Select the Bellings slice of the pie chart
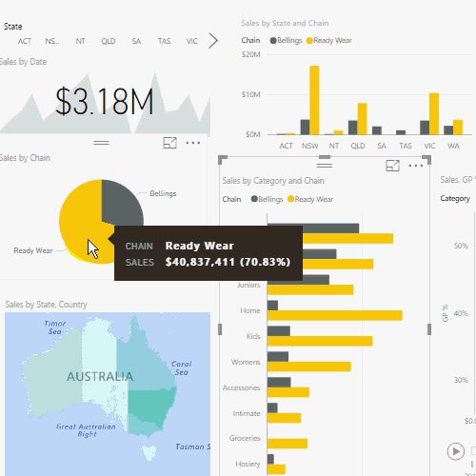The image size is (476, 476). (121, 200)
